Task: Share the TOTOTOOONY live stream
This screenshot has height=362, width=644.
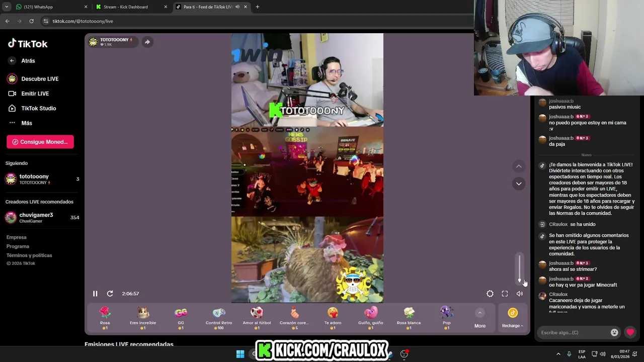Action: point(147,42)
